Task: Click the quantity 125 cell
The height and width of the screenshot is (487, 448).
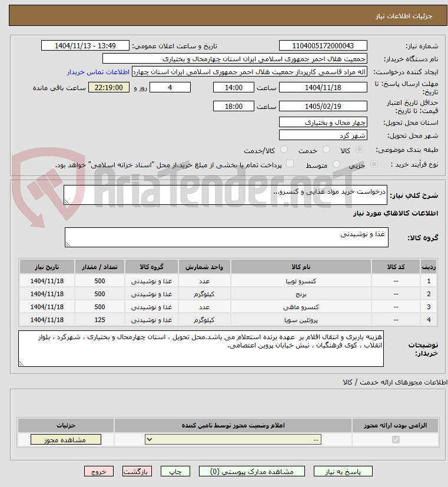Action: (99, 320)
